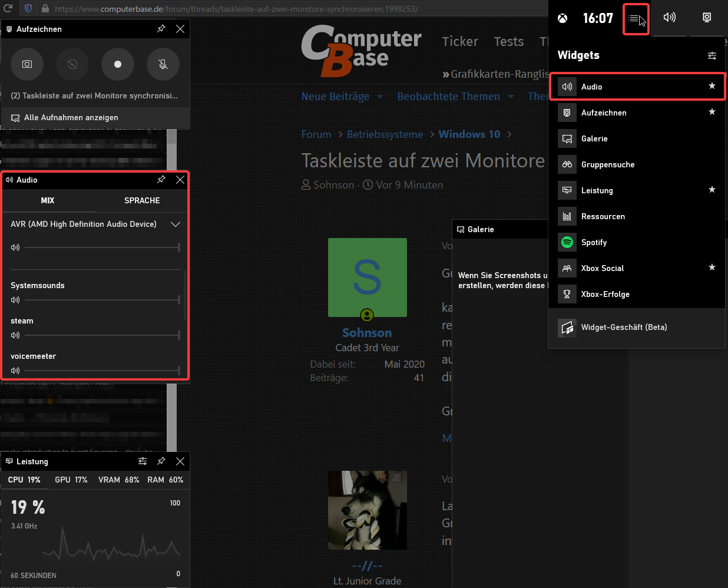Open the Ressourcen widget
Viewport: 728px width, 588px height.
[637, 216]
